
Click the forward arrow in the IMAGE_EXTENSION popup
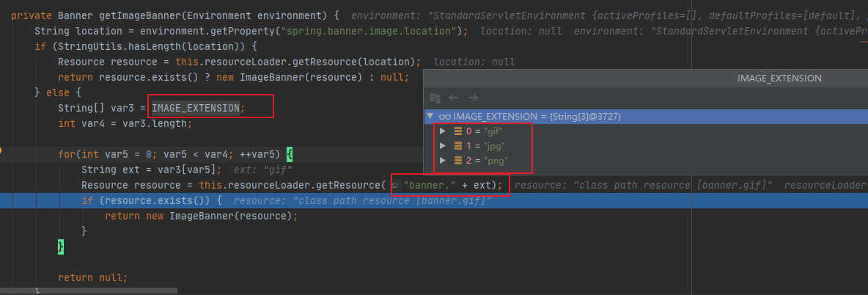[x=473, y=98]
